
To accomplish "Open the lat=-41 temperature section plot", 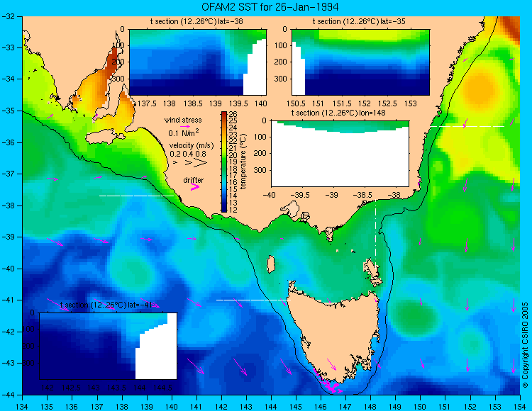I will click(x=109, y=346).
